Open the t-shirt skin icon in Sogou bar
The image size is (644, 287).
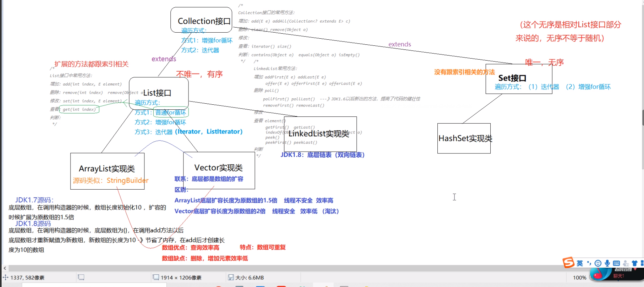tap(634, 263)
